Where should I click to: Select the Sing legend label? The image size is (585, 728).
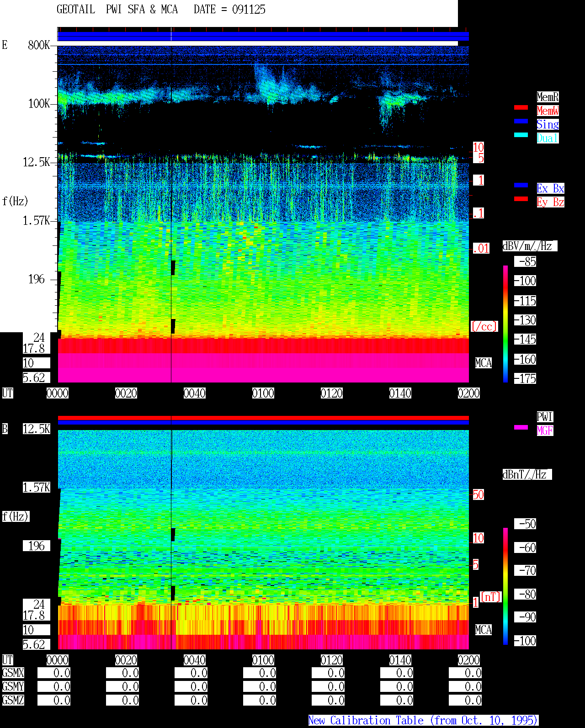point(548,124)
